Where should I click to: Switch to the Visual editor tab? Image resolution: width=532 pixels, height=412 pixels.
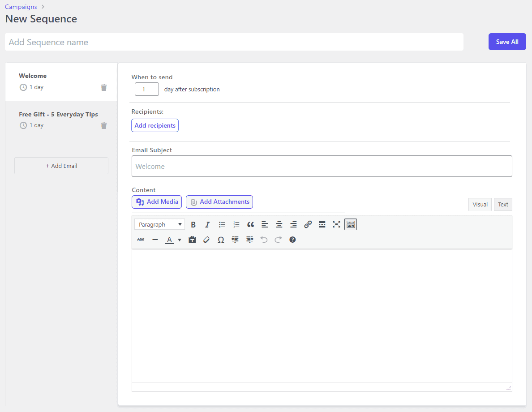(480, 205)
